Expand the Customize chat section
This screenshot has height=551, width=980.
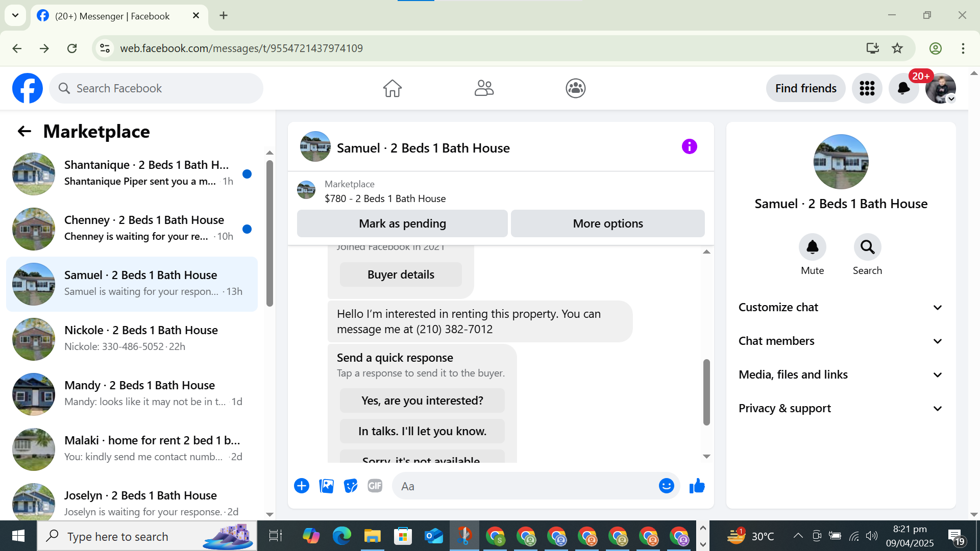840,307
